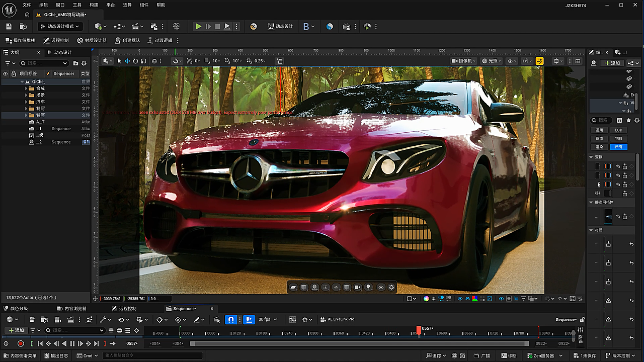Open outliner settings gear icon

tap(84, 63)
